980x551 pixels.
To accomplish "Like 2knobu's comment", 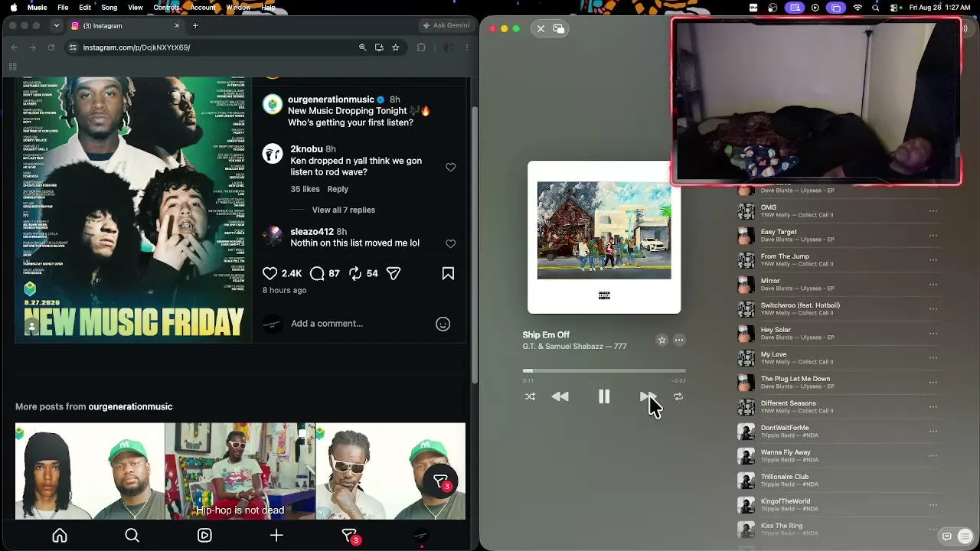I will 450,168.
